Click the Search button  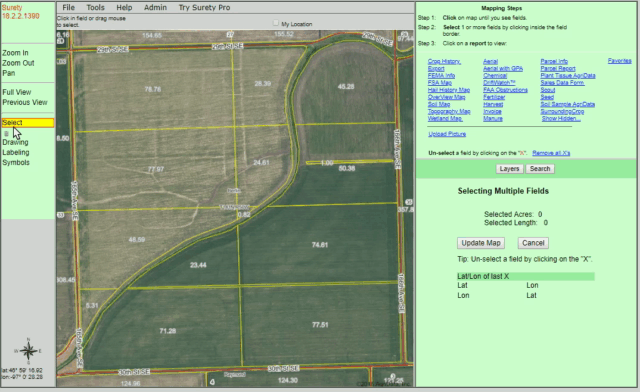pyautogui.click(x=540, y=169)
